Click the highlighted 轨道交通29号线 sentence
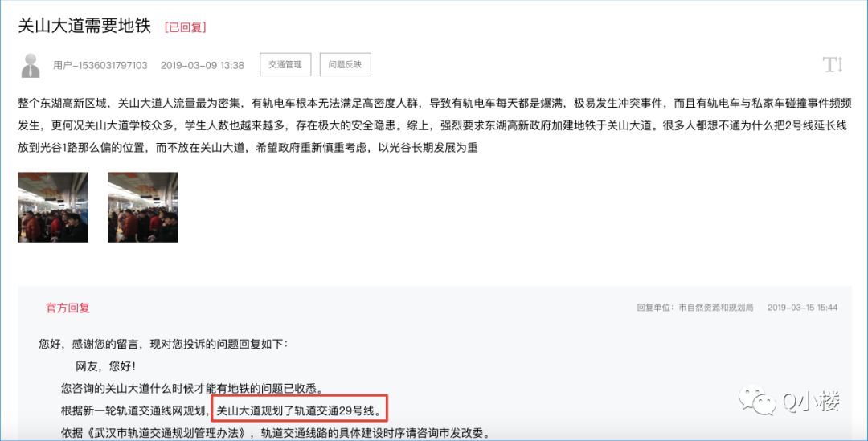This screenshot has width=868, height=441. pos(299,410)
